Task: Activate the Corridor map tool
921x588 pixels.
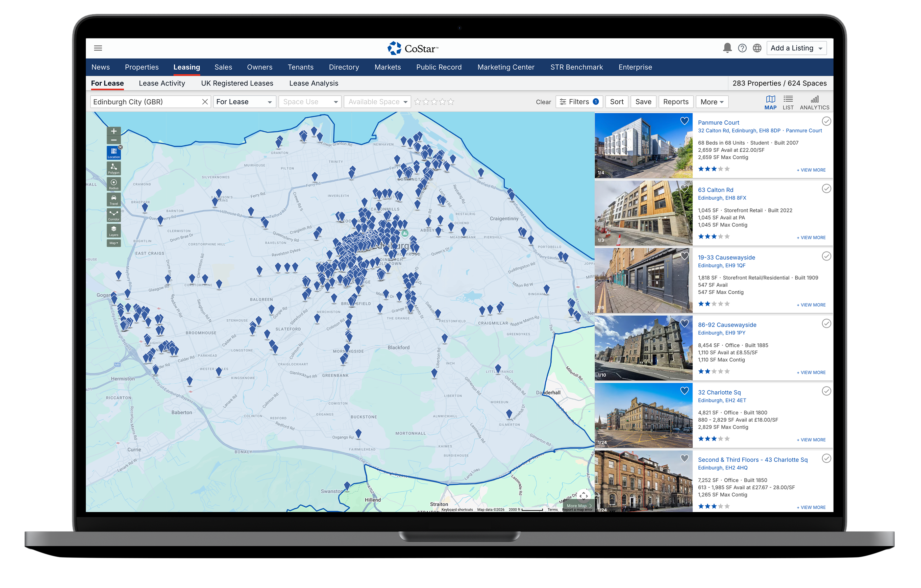Action: [x=113, y=215]
